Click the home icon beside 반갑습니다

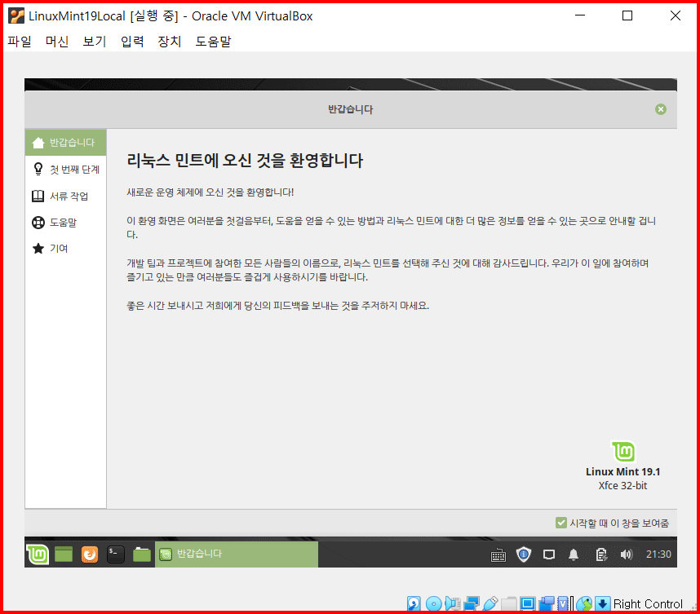[38, 143]
